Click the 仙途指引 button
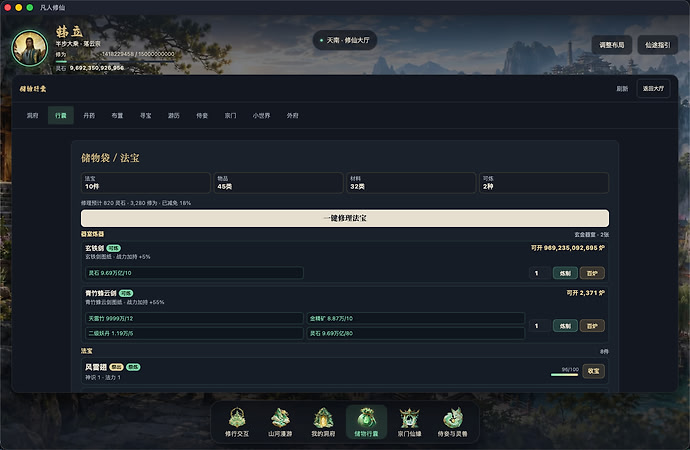690x450 pixels. pos(657,45)
